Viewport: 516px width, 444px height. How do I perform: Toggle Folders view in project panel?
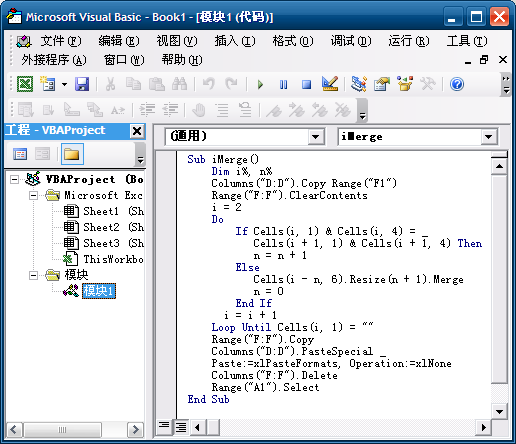[x=72, y=154]
